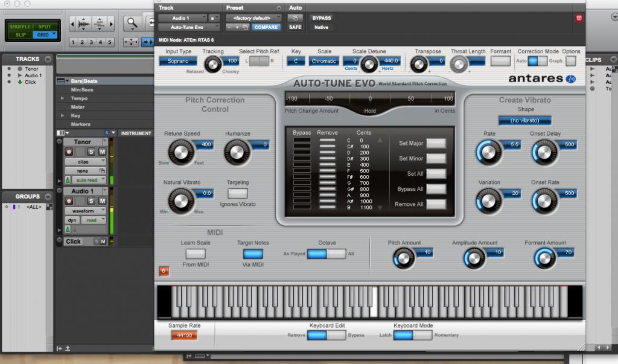The image size is (618, 364).
Task: Click the Zoomer magnifying glass tool
Action: tap(132, 23)
